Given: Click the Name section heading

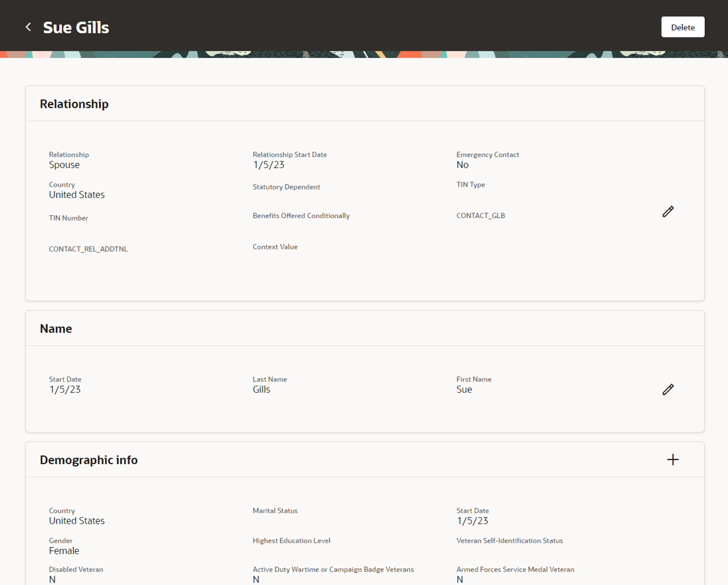Looking at the screenshot, I should [56, 328].
